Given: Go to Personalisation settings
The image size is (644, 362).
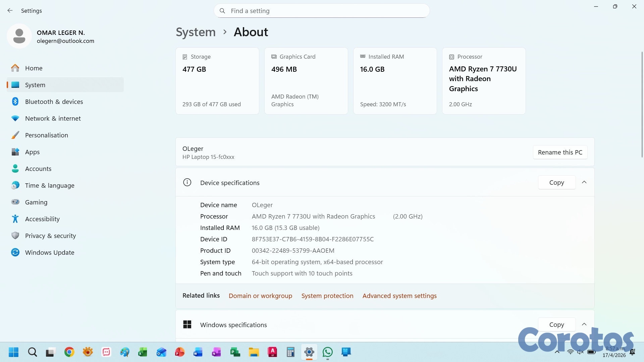Looking at the screenshot, I should (46, 135).
